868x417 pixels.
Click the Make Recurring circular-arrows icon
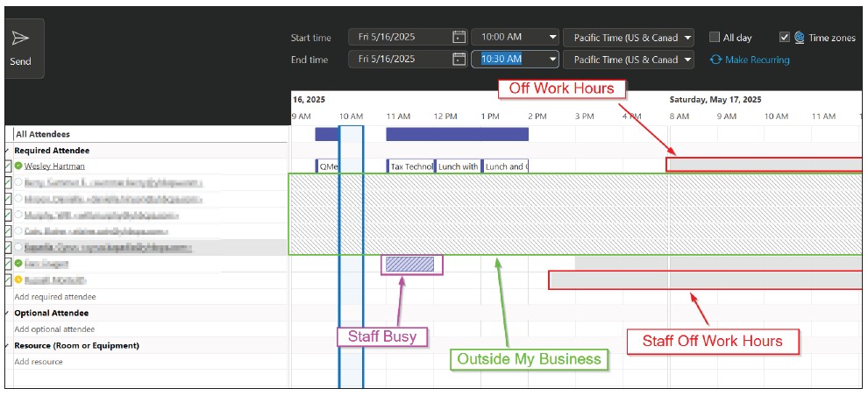[715, 60]
